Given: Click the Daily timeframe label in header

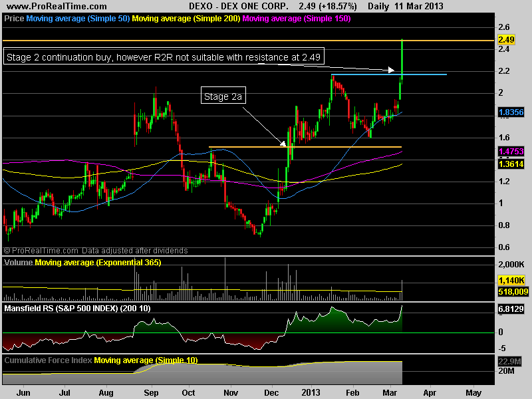Looking at the screenshot, I should click(x=378, y=6).
